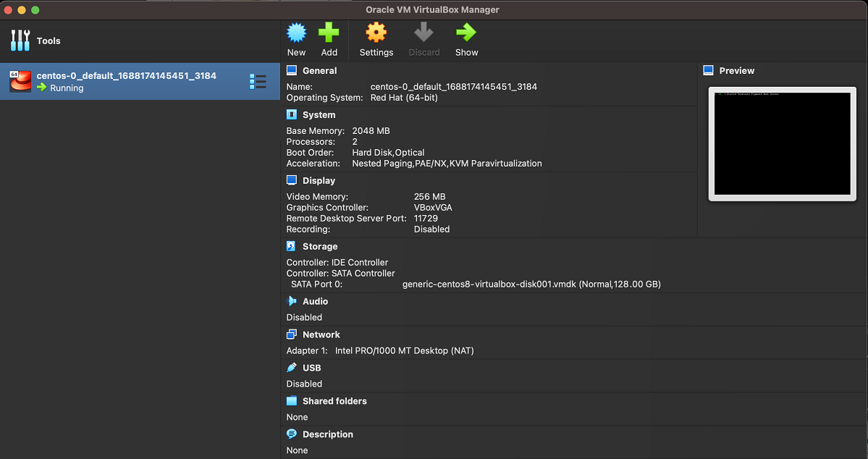The width and height of the screenshot is (868, 459).
Task: Click the generic-centos8-virtualbox-disk001.vmdk disk entry
Action: pos(531,285)
